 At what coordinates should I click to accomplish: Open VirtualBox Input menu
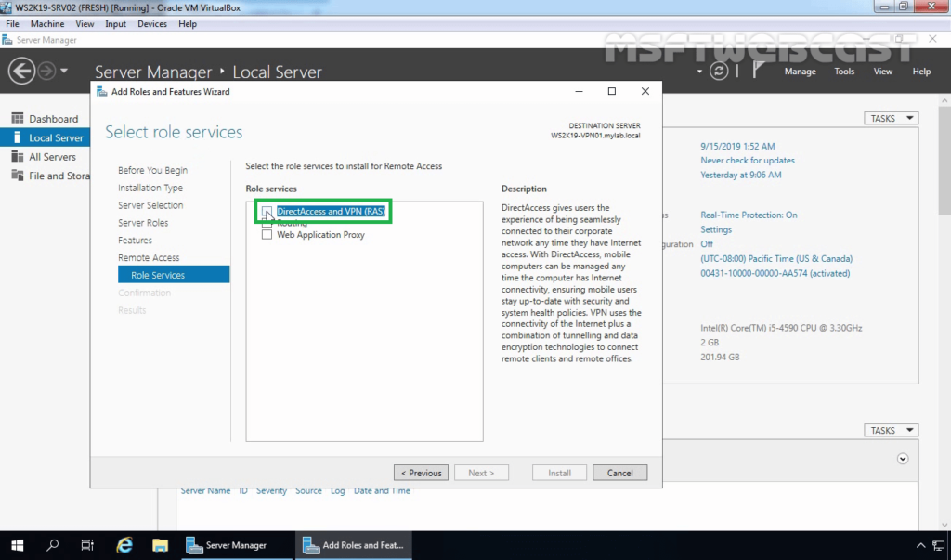pyautogui.click(x=115, y=23)
